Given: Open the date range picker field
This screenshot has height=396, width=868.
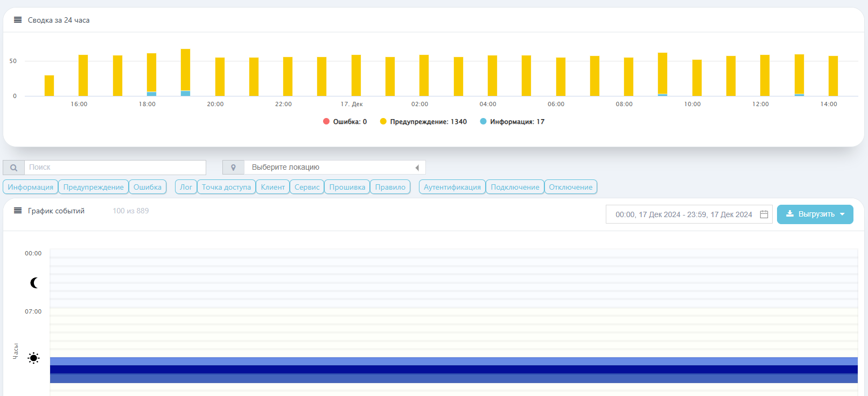Looking at the screenshot, I should 689,214.
